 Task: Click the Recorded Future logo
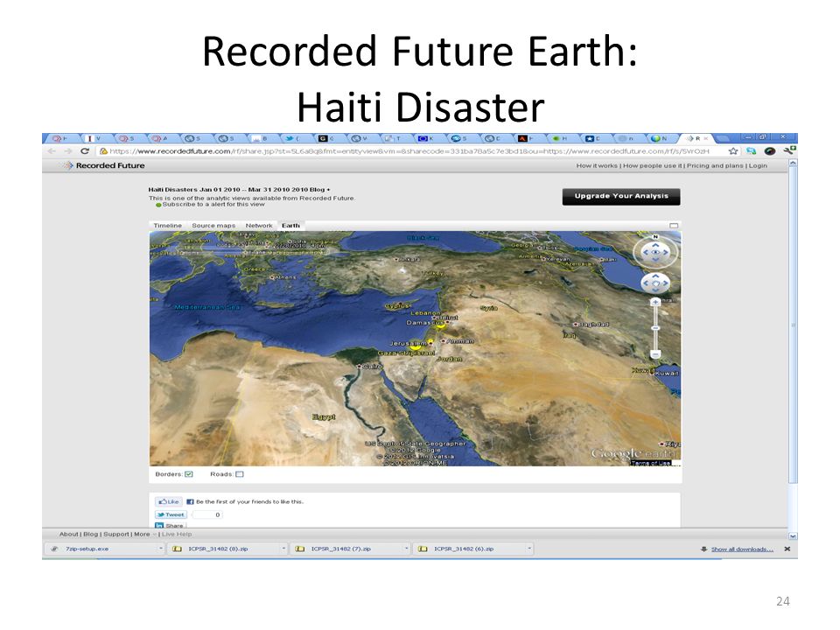(x=104, y=165)
